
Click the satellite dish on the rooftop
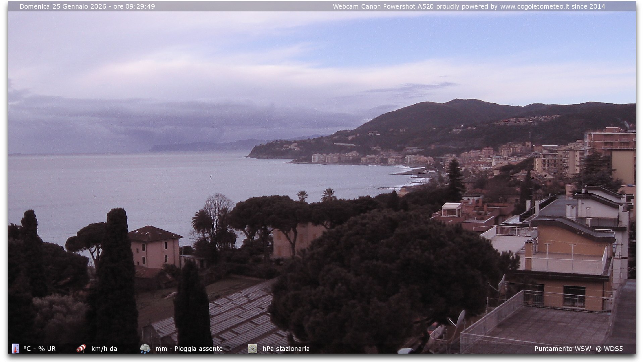[461, 318]
